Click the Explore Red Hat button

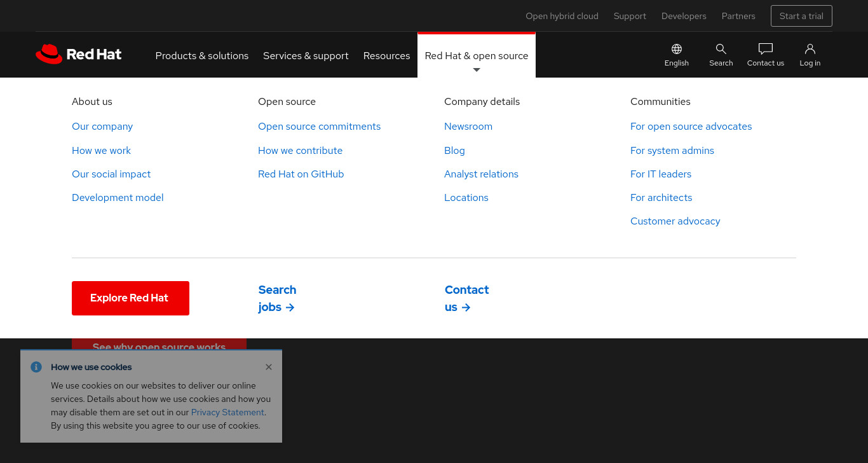(x=130, y=298)
